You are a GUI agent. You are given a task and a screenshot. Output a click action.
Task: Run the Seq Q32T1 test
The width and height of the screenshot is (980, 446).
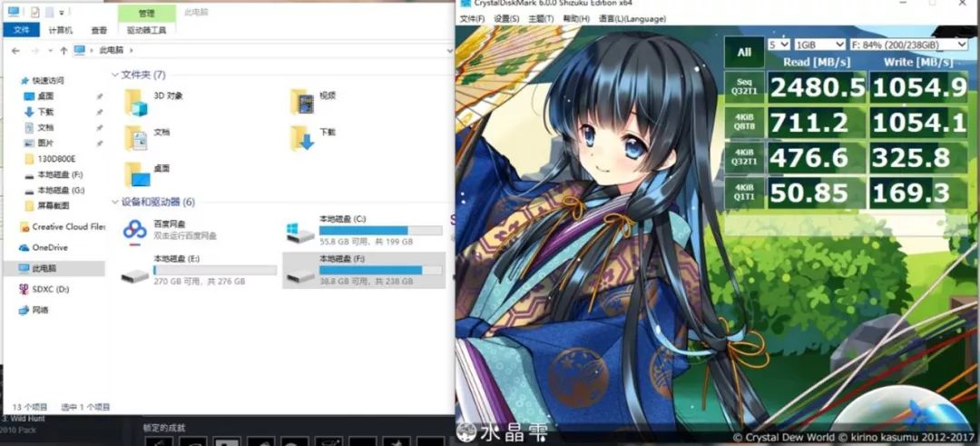click(x=744, y=87)
